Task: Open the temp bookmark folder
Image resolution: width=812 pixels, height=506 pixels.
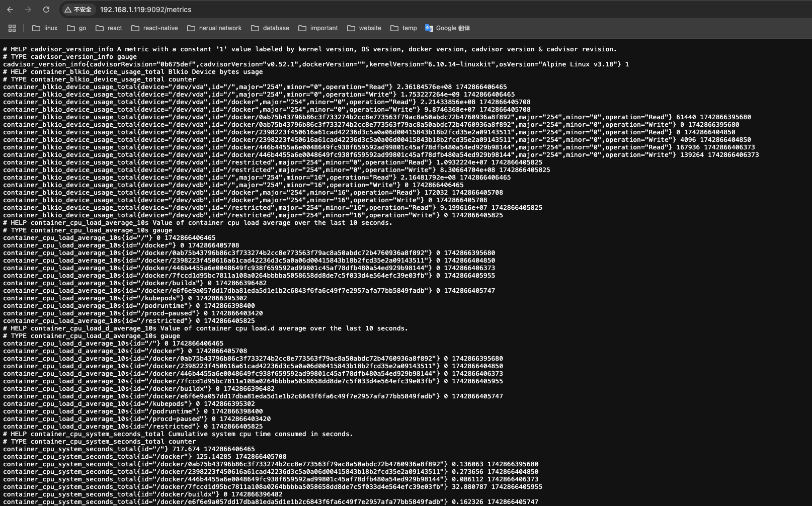Action: [x=403, y=28]
